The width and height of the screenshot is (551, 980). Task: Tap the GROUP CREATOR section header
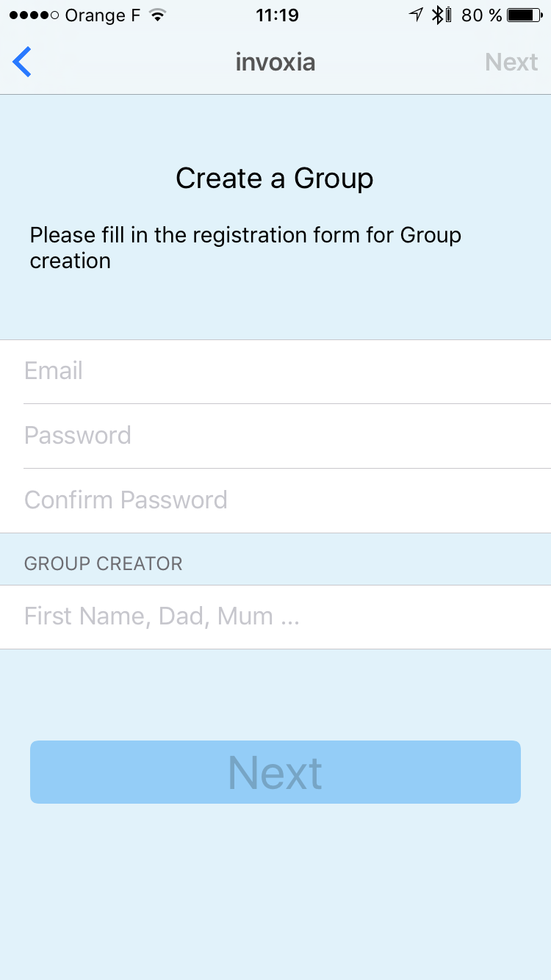pos(104,563)
